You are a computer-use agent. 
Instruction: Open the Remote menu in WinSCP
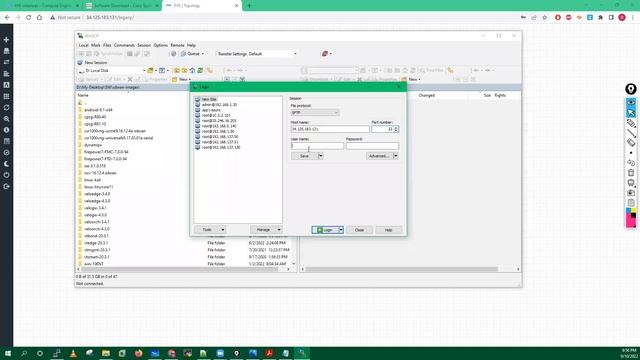pos(177,45)
